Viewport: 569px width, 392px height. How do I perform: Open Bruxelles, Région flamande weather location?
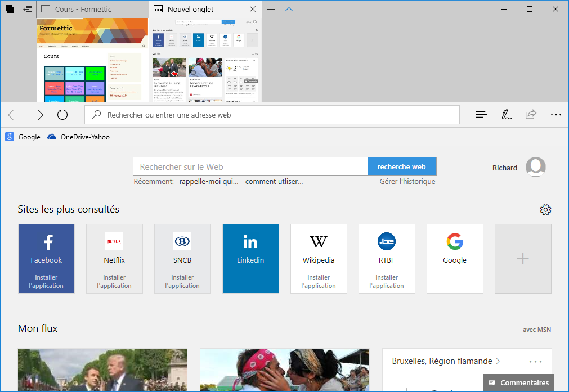pos(446,361)
